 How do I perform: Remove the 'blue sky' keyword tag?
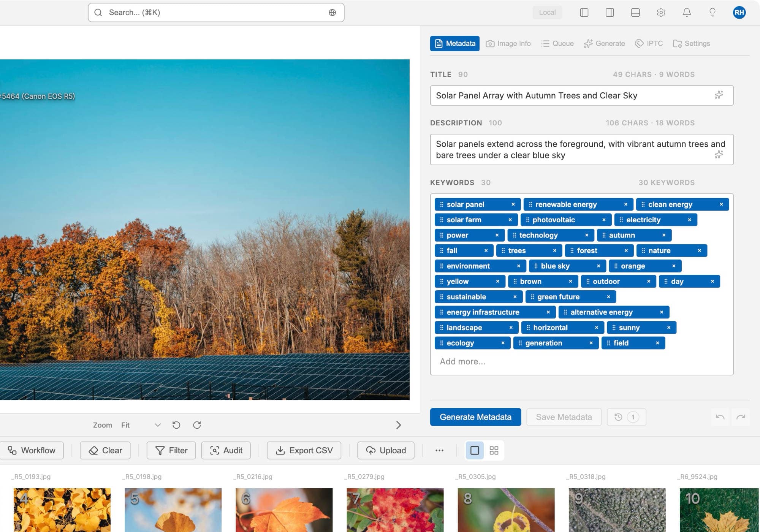598,266
